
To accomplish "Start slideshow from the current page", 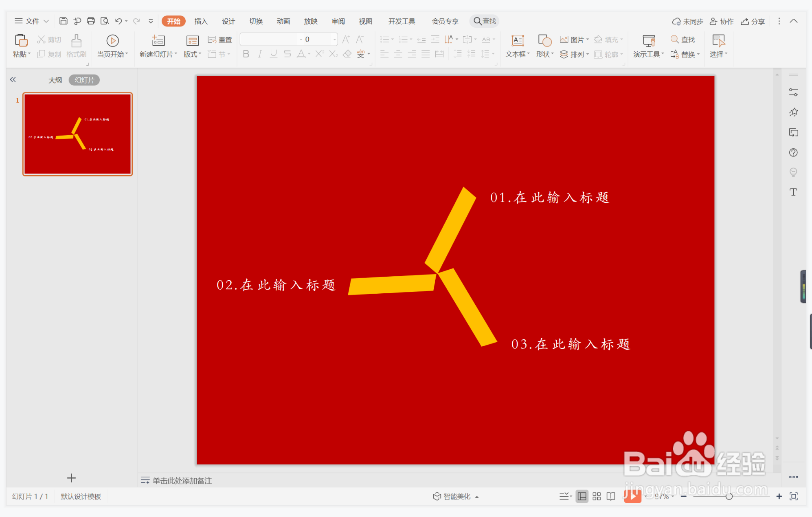I will point(112,46).
